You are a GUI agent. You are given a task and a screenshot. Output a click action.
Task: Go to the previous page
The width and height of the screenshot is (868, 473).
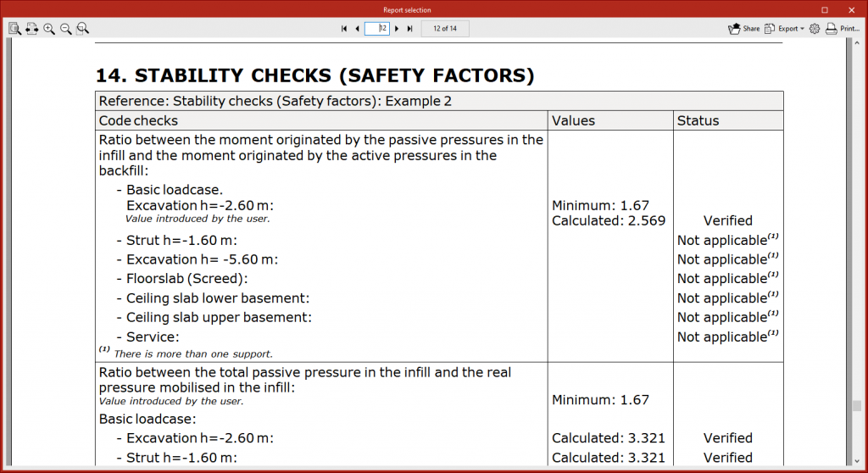357,29
